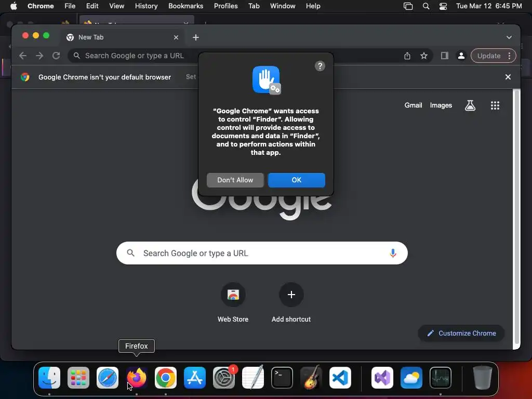Viewport: 532px width, 399px height.
Task: Click Chrome icon in the Dock
Action: tap(166, 378)
